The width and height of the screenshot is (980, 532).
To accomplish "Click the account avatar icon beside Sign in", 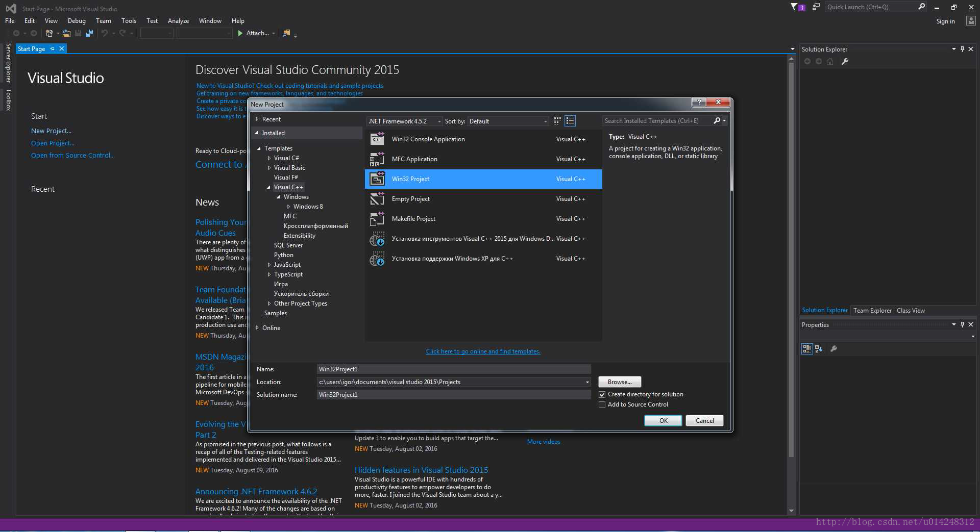I will point(970,21).
